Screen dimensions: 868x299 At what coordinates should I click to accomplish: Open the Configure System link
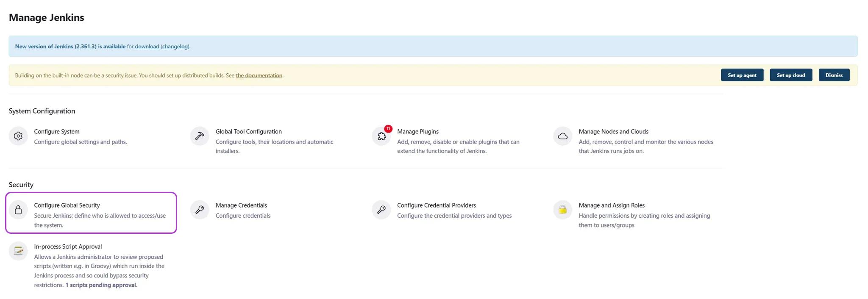click(57, 132)
